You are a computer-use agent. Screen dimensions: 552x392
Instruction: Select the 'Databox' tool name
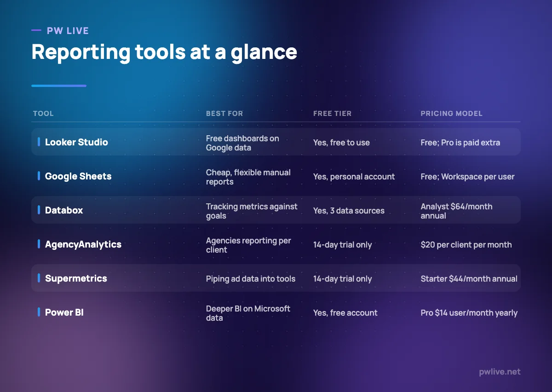coord(64,210)
